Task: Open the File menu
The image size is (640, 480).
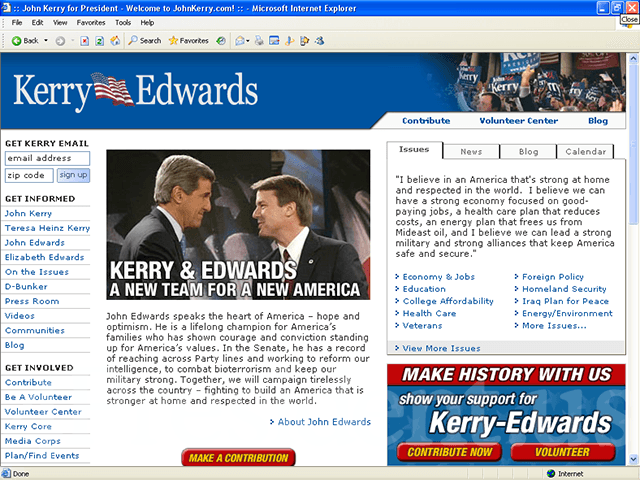Action: (17, 23)
